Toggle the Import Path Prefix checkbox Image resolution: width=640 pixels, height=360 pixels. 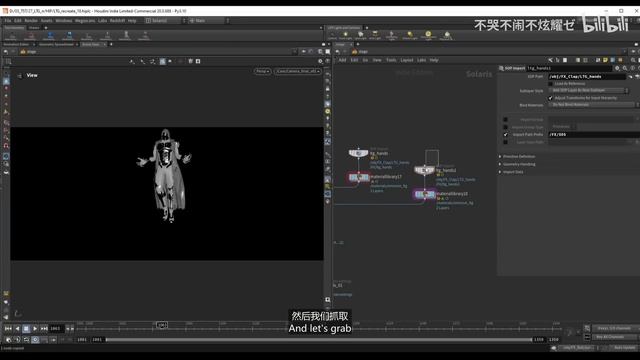pyautogui.click(x=505, y=134)
